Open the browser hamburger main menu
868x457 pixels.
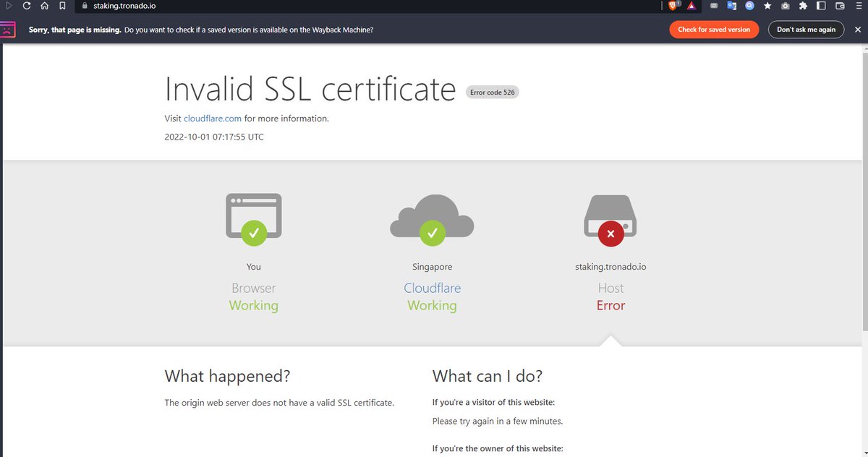pyautogui.click(x=859, y=6)
